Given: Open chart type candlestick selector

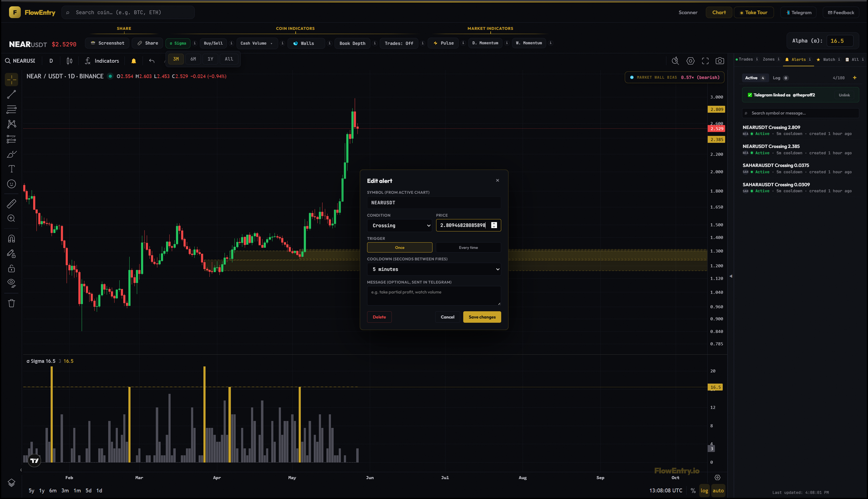Looking at the screenshot, I should pos(70,61).
